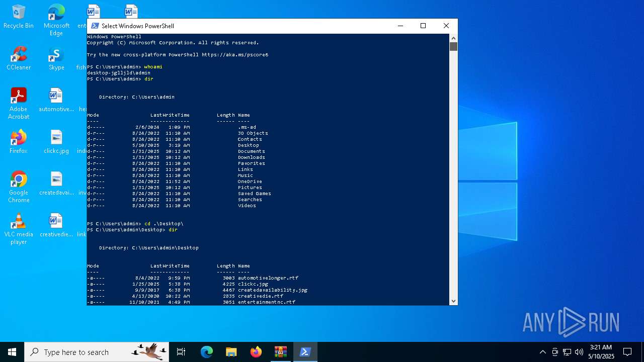The width and height of the screenshot is (644, 362).
Task: Select clickc.jpg desktop image file
Action: tap(56, 142)
